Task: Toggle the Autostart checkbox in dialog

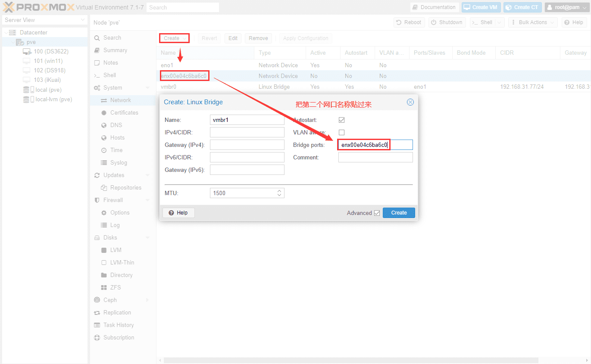Action: tap(341, 120)
